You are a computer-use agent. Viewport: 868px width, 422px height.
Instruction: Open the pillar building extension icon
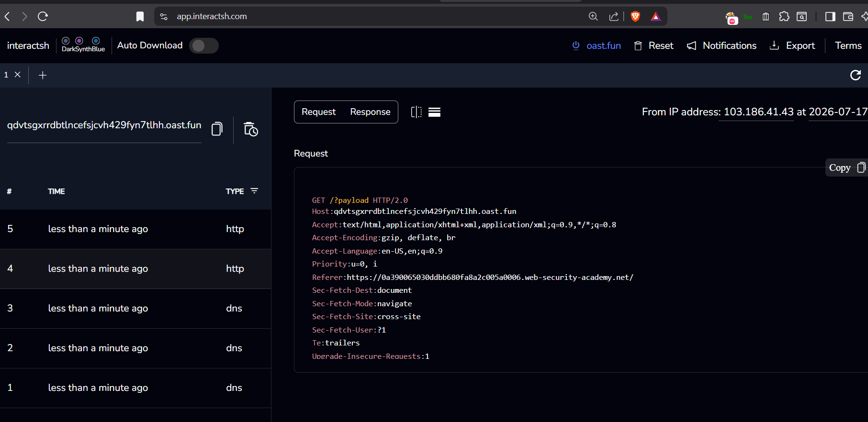tap(766, 17)
